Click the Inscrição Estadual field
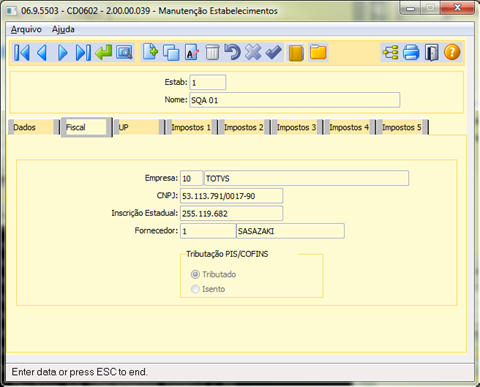480x387 pixels. point(232,213)
